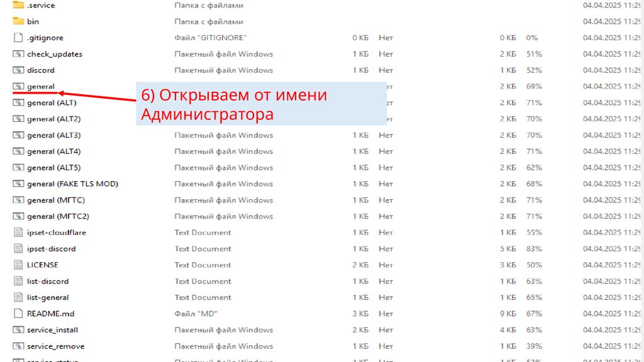Click the general (МГТС2) batch file icon

point(18,216)
